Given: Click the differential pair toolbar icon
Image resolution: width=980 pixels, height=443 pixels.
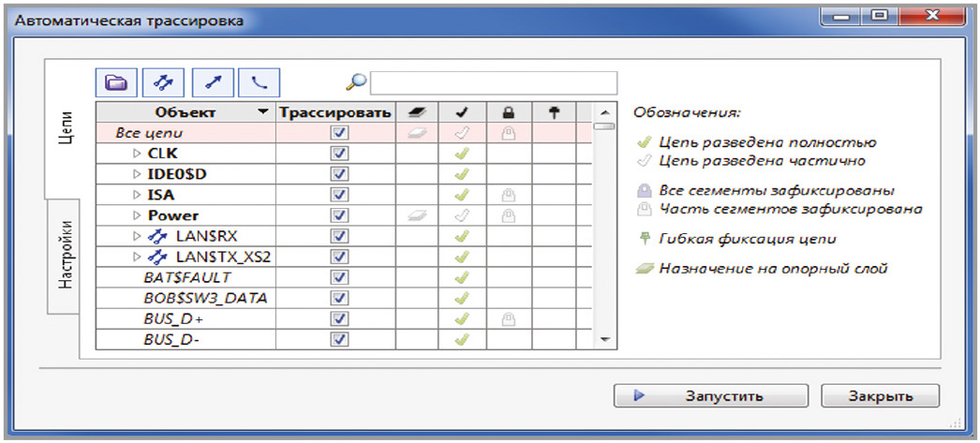Looking at the screenshot, I should pos(165,82).
